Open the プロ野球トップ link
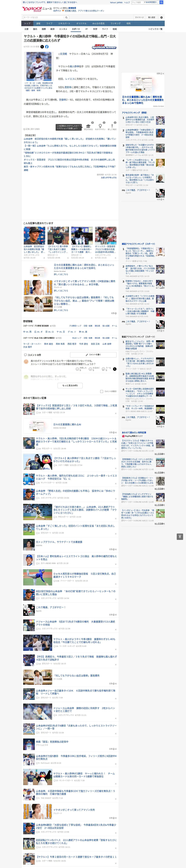The height and width of the screenshot is (868, 186). (x=75, y=326)
